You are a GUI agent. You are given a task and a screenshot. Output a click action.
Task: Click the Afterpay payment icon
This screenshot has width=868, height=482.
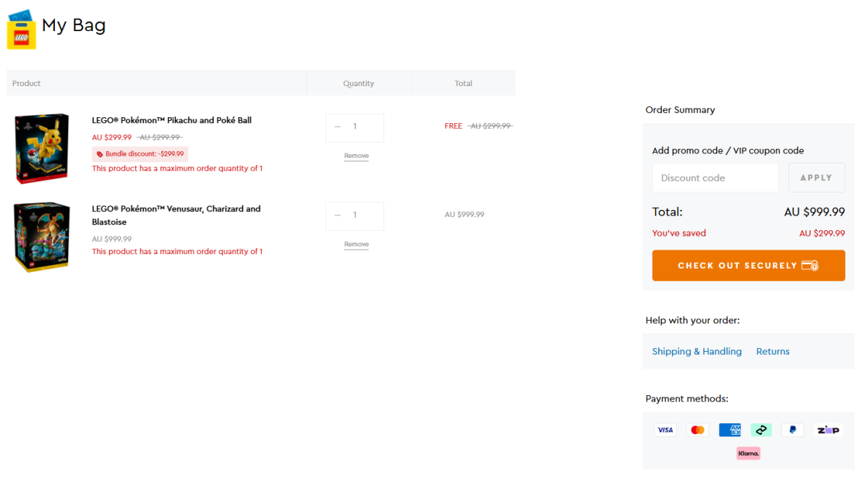coord(761,430)
